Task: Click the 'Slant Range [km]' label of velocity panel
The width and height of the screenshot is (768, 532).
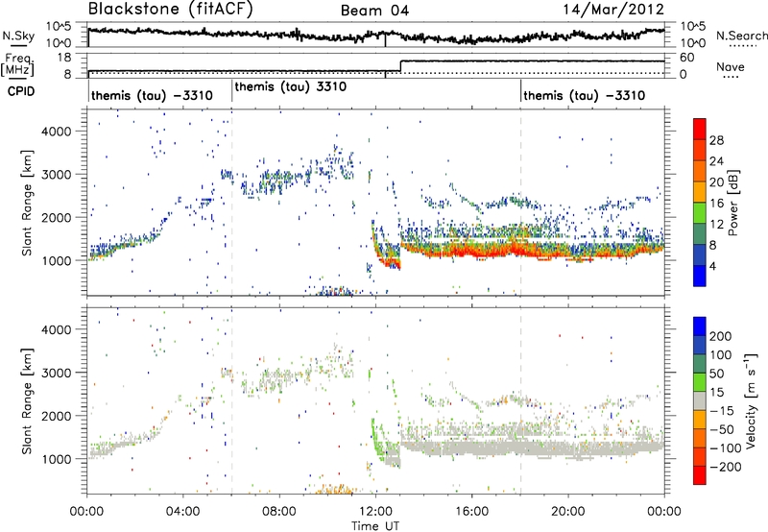Action: click(27, 400)
